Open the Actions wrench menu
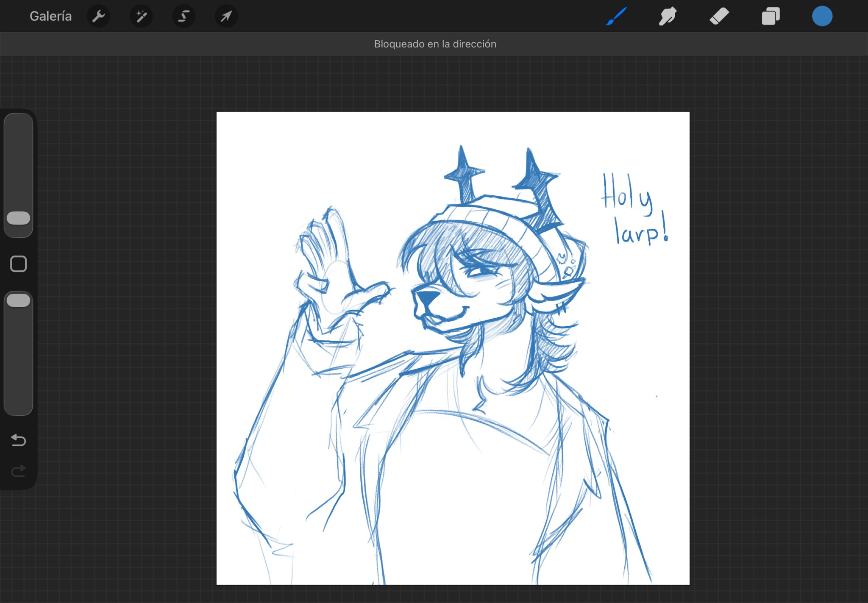The height and width of the screenshot is (603, 868). [98, 17]
